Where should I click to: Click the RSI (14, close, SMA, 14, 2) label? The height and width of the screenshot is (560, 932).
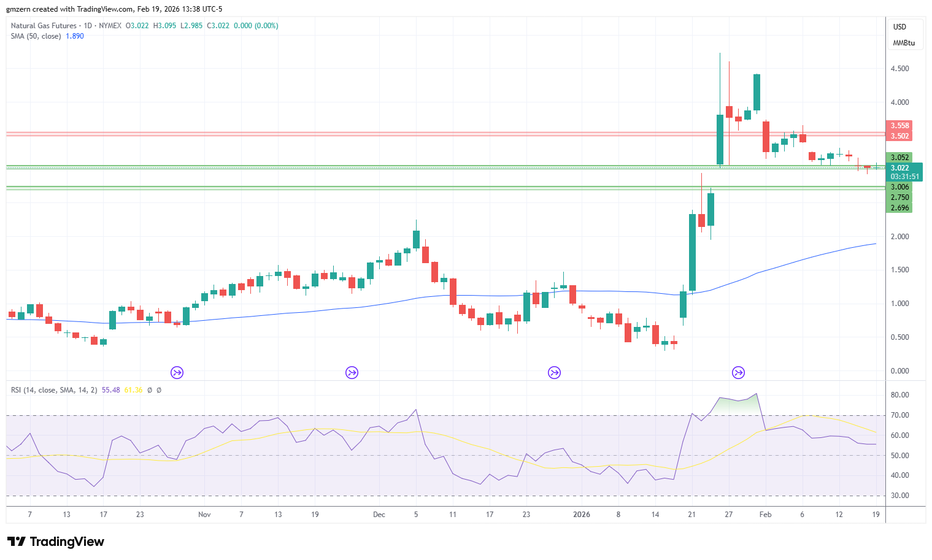(x=54, y=390)
